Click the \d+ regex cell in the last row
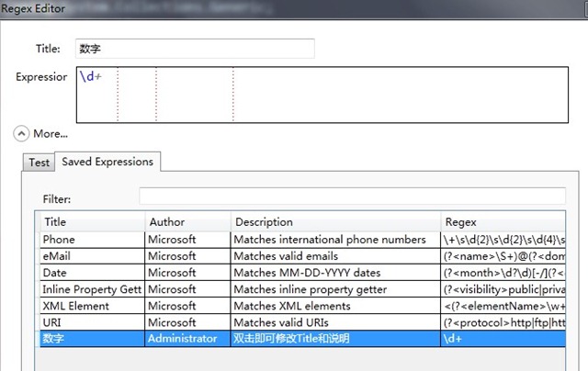Image resolution: width=588 pixels, height=371 pixels. [x=503, y=339]
